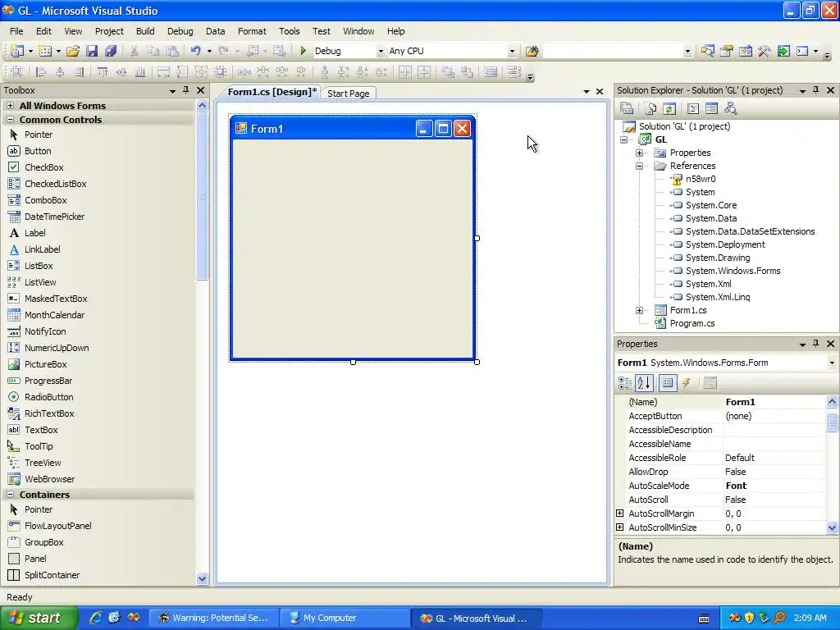Click the Open File folder icon
Image resolution: width=840 pixels, height=630 pixels.
[x=73, y=51]
